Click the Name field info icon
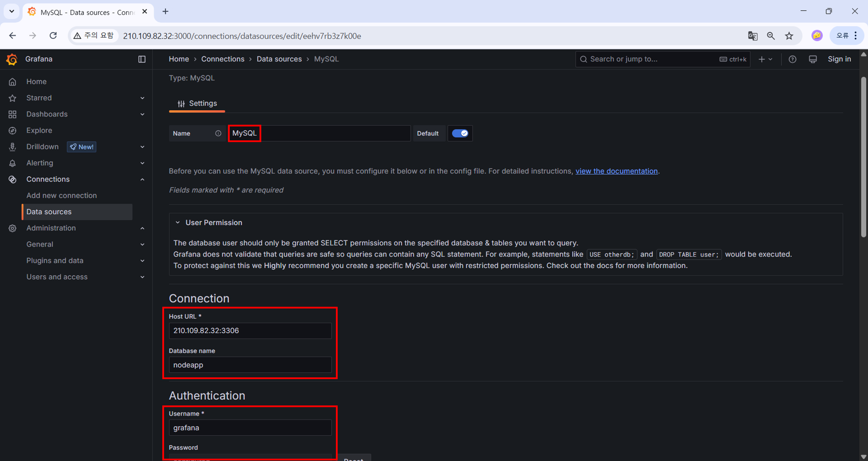This screenshot has height=461, width=868. [218, 133]
